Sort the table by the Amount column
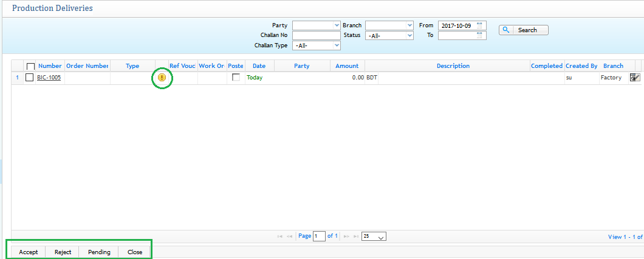Viewport: 644px width, 259px height. tap(347, 66)
